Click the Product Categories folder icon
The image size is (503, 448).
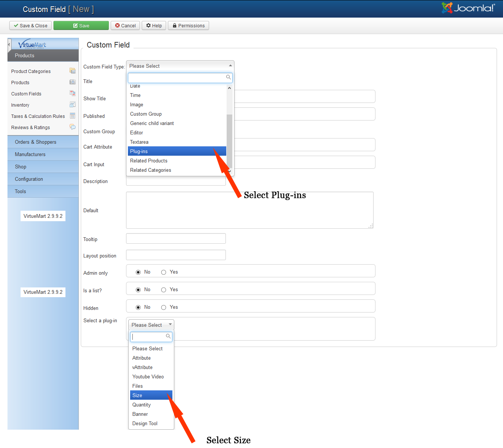[73, 71]
